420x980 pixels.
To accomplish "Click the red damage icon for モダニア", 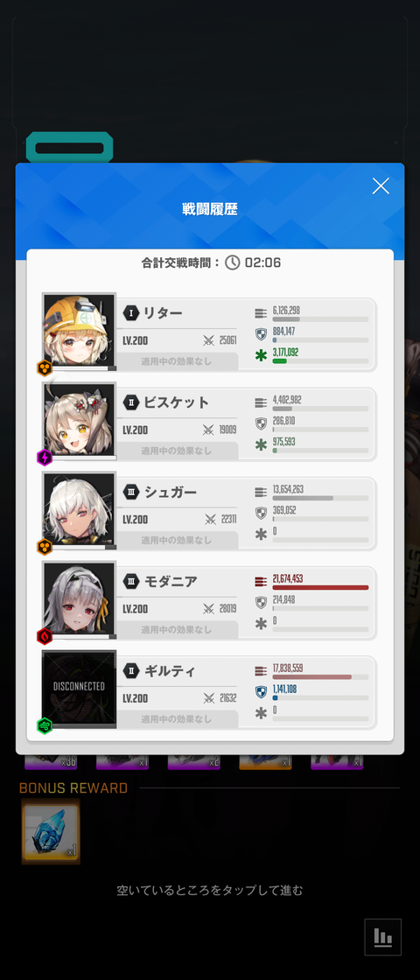I will (262, 581).
